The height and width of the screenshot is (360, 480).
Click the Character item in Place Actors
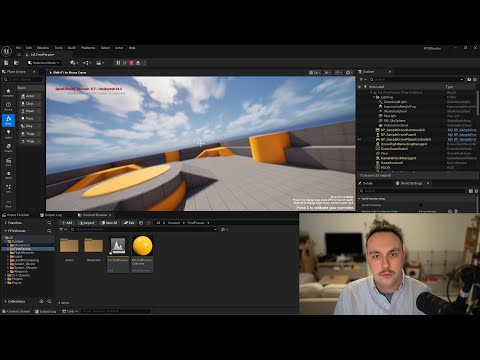pyautogui.click(x=30, y=103)
